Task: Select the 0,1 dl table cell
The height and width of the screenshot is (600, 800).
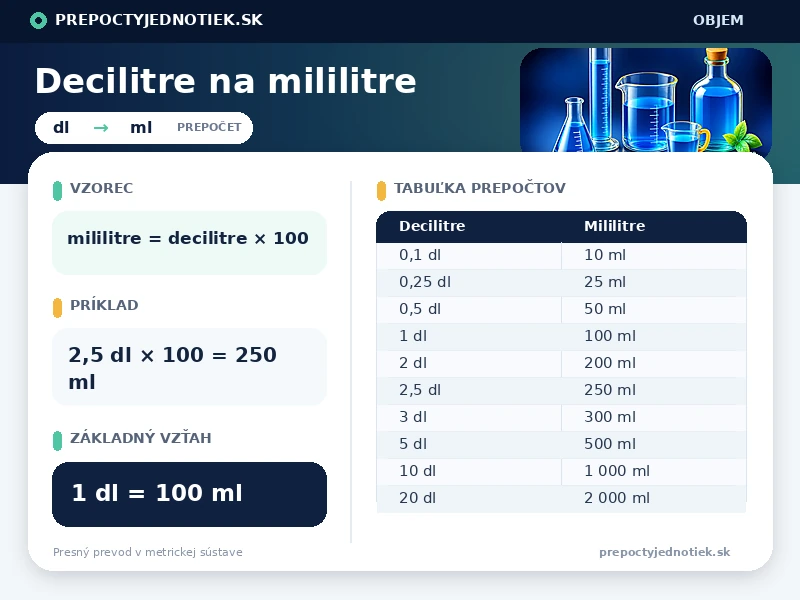Action: tap(469, 255)
